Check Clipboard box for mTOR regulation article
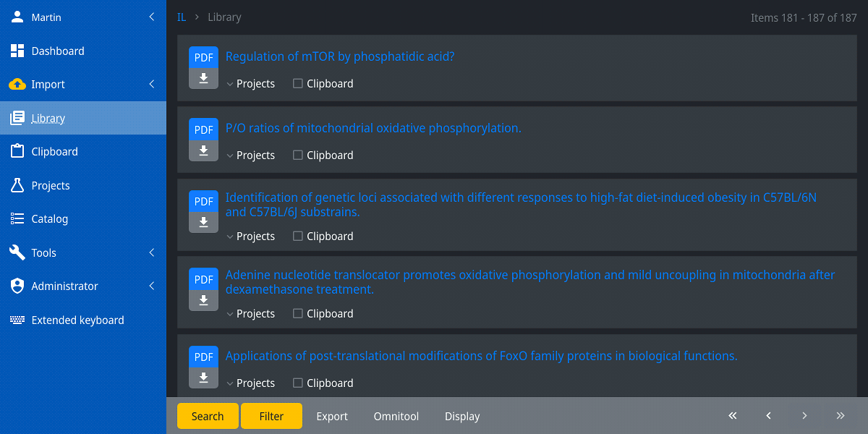 pos(298,84)
